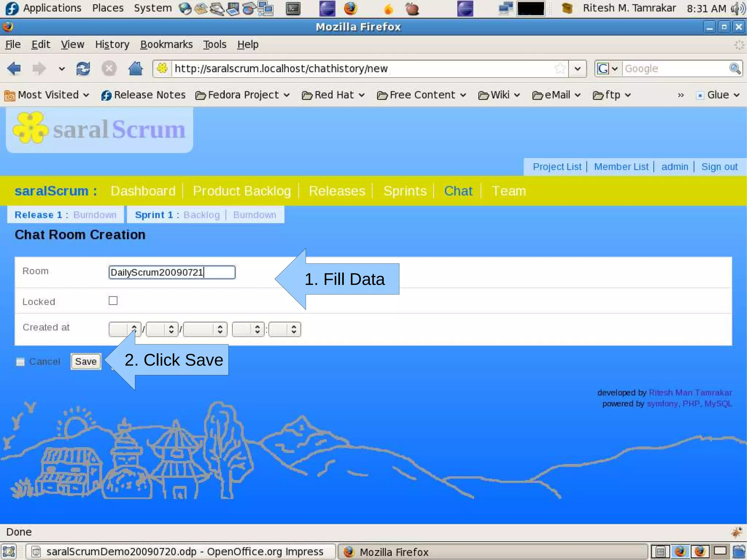747x560 pixels.
Task: Open the Created at minute stepper
Action: click(285, 329)
